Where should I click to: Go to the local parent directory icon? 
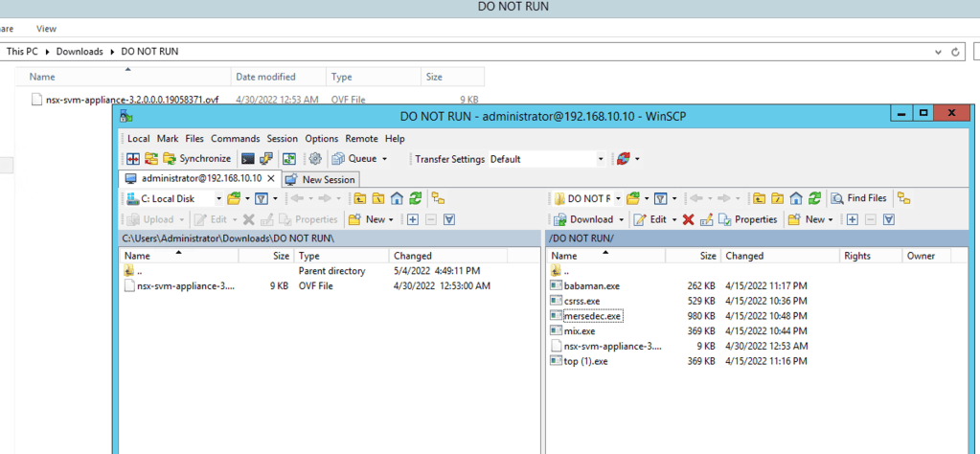359,198
